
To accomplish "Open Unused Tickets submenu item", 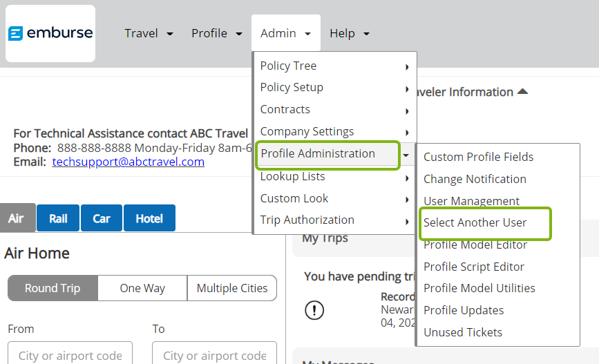I will [x=463, y=332].
